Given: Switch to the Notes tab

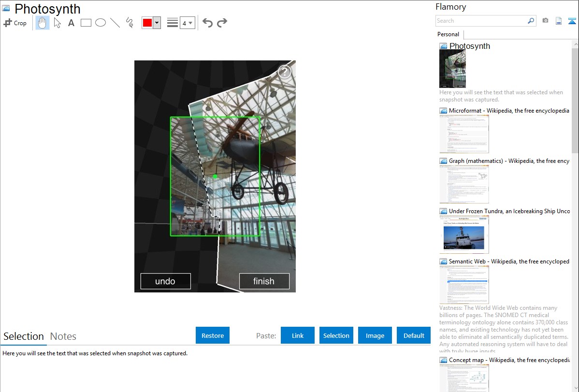Looking at the screenshot, I should tap(63, 336).
